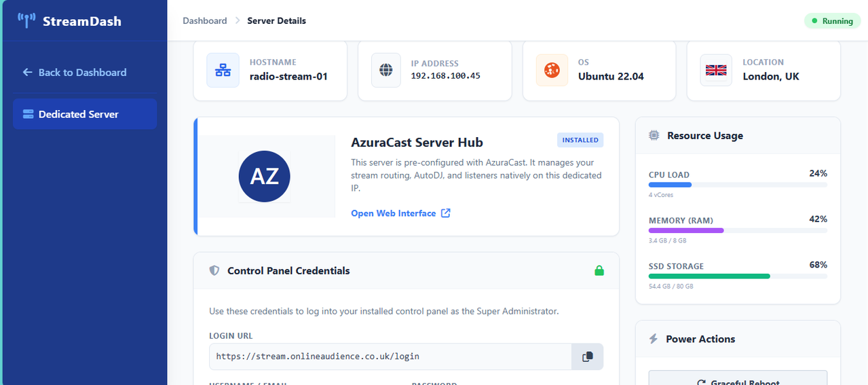Click the Back to Dashboard arrow icon
This screenshot has height=385, width=868.
pyautogui.click(x=27, y=72)
